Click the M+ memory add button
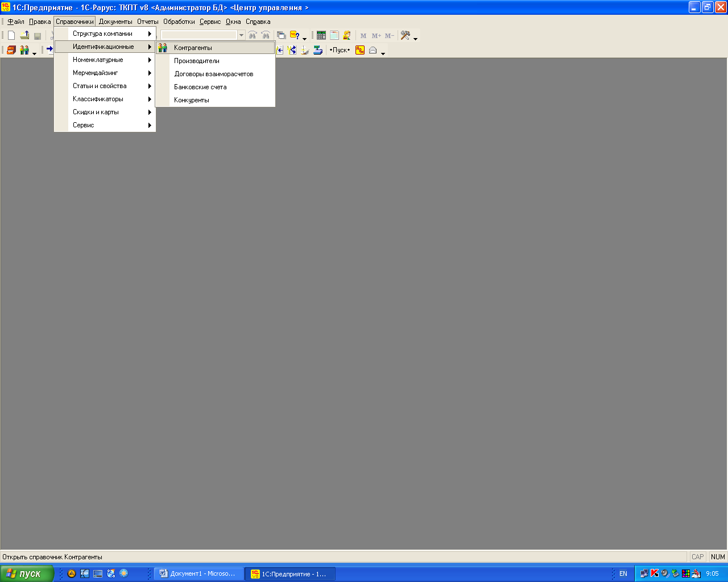728x582 pixels. pos(377,36)
